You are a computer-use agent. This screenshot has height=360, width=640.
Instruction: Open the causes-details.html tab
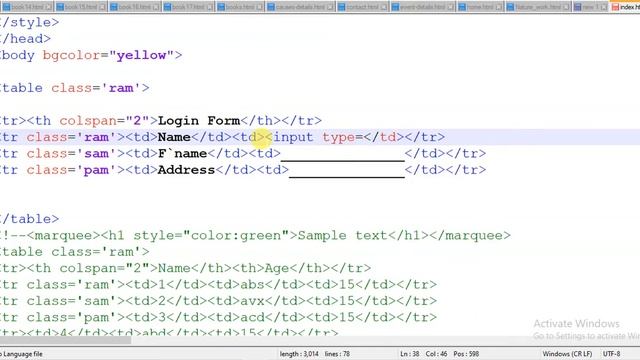click(x=300, y=7)
